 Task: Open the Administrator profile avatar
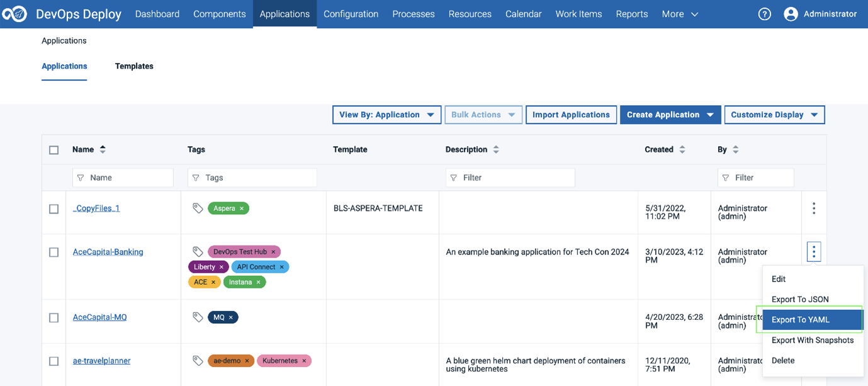pos(791,13)
